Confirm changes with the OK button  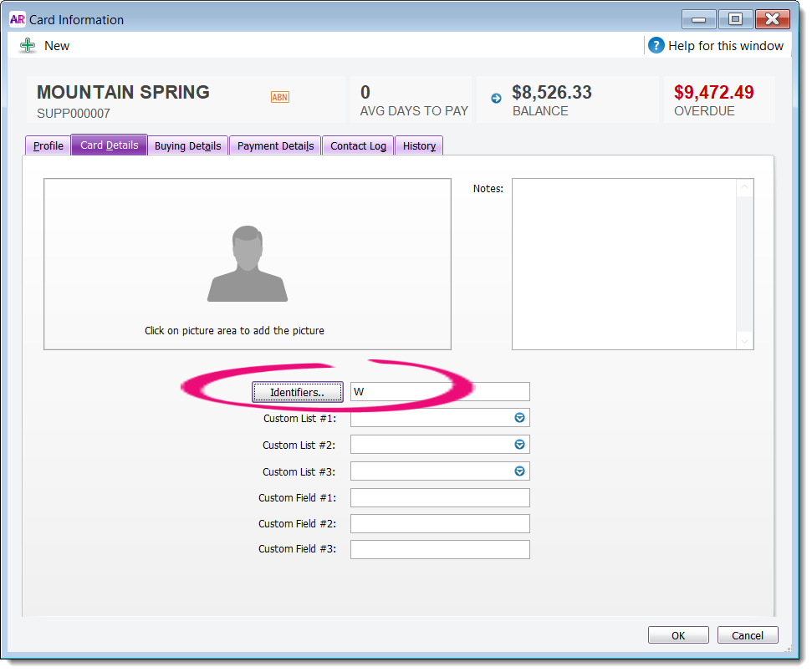click(677, 634)
